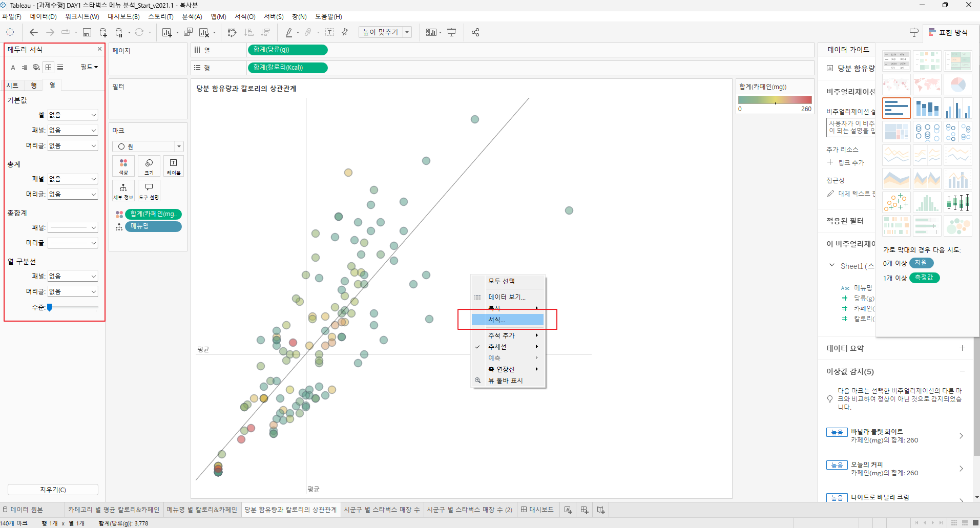Toggle the show mark labels T icon
Image resolution: width=980 pixels, height=528 pixels.
tap(330, 32)
